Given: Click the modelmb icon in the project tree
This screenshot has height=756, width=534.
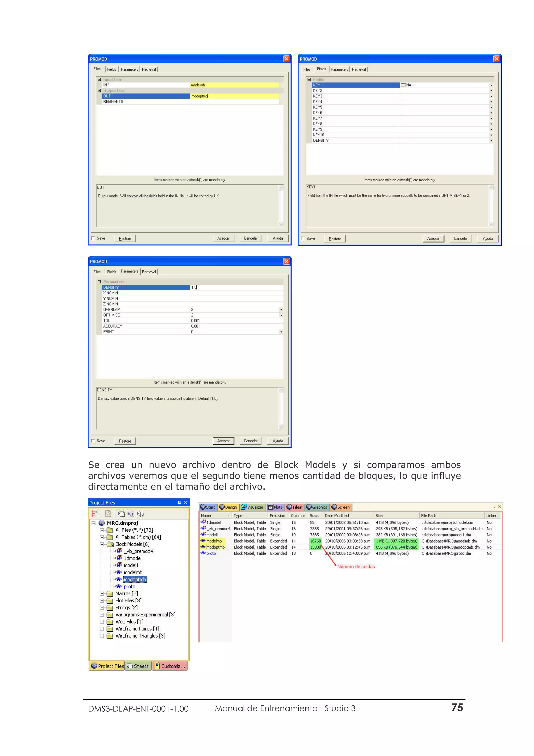Looking at the screenshot, I should pyautogui.click(x=118, y=572).
